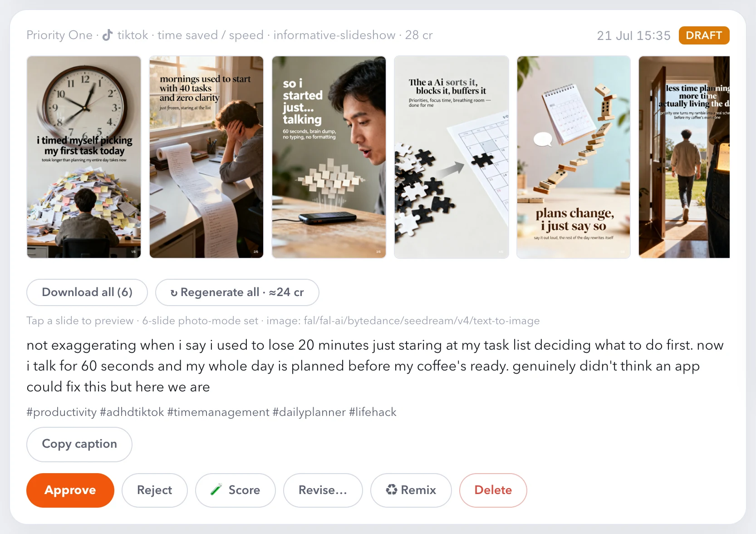Image resolution: width=756 pixels, height=534 pixels.
Task: Open the Revise… options
Action: point(323,490)
